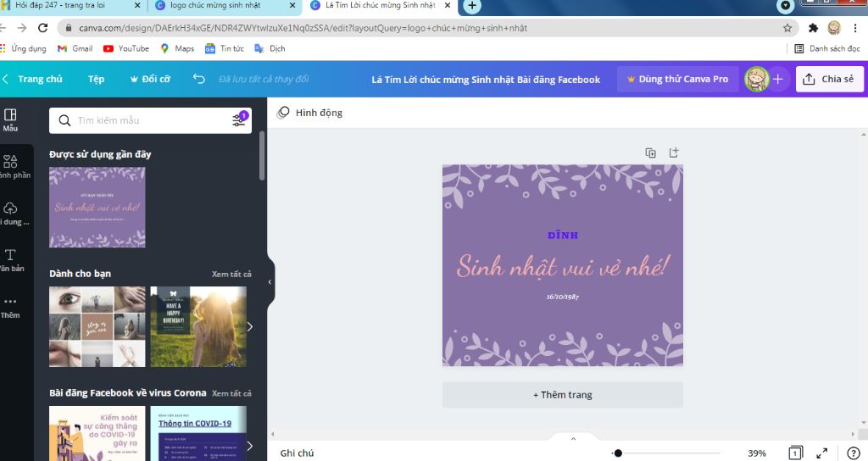This screenshot has height=461, width=868.
Task: Click the address bar URL
Action: 303,28
